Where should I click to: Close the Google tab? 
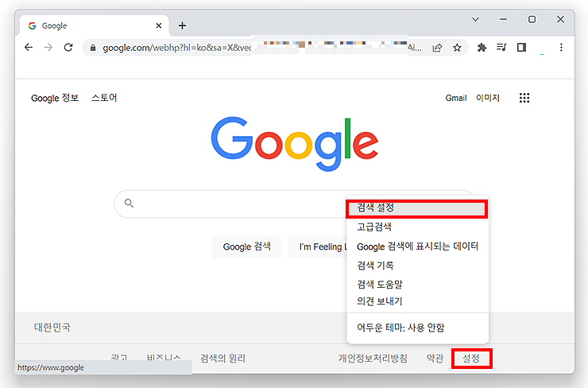(x=159, y=25)
